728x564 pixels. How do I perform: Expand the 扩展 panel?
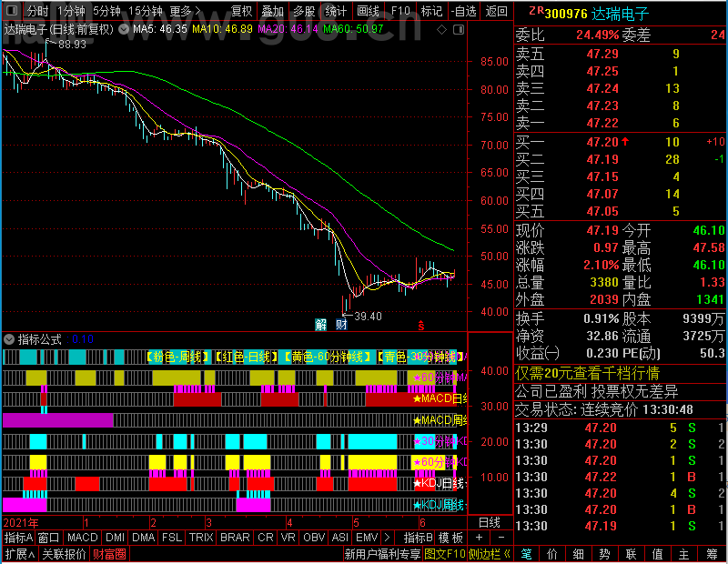19,554
